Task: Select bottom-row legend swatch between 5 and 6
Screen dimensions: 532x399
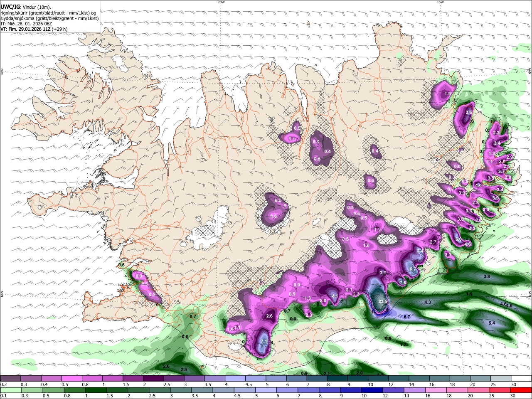Action: 267,390
